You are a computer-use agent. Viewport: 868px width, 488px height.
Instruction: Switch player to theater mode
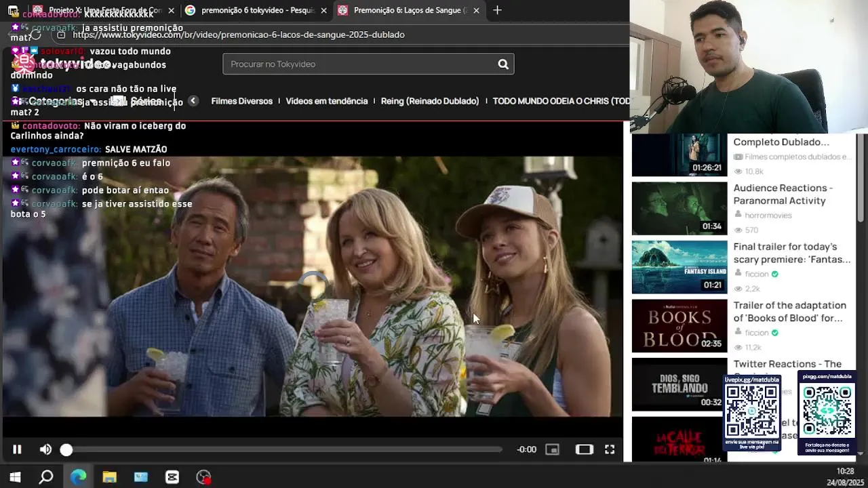(x=584, y=449)
